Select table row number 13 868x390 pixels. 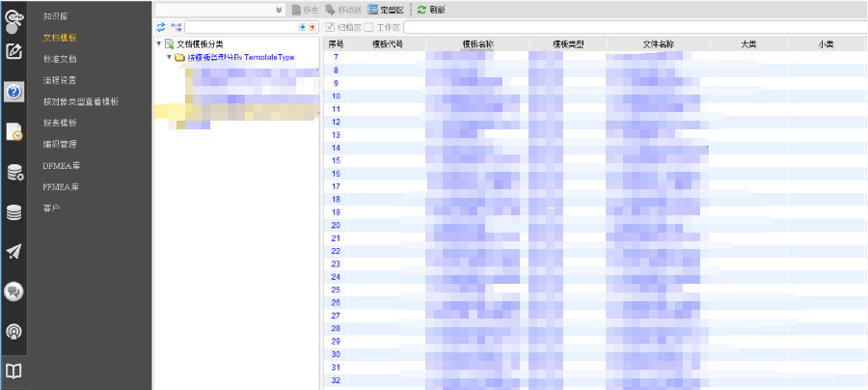click(595, 134)
